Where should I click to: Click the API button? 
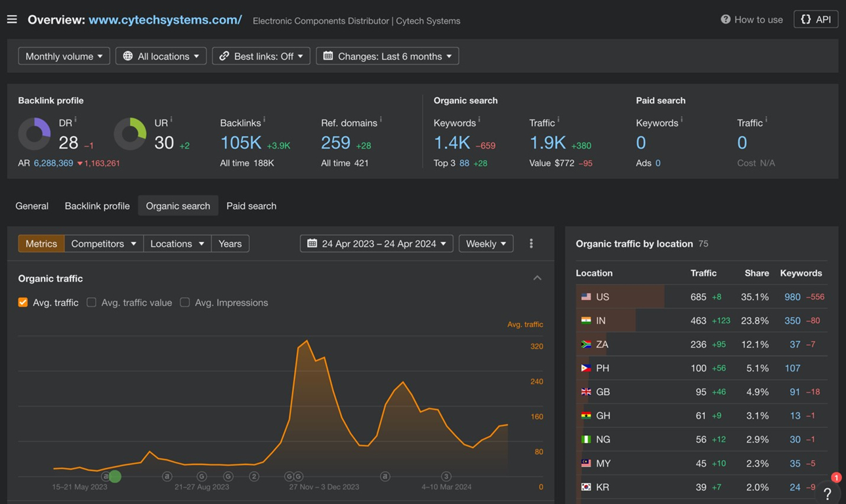(x=816, y=20)
